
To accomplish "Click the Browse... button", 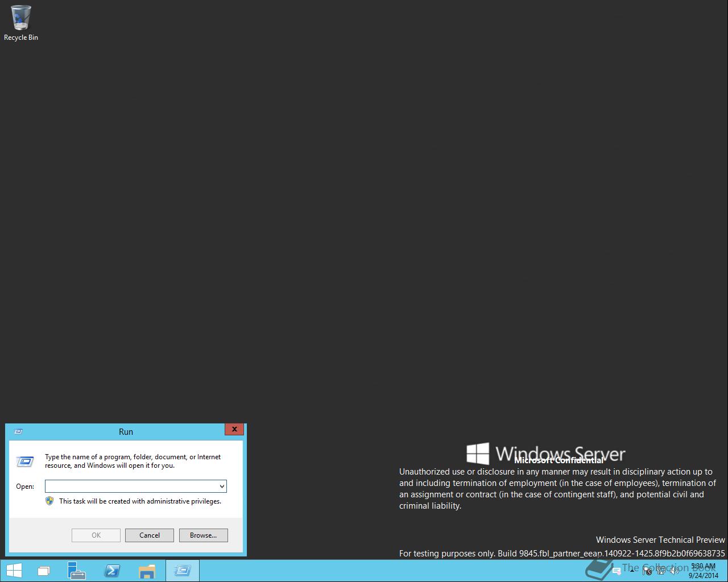I will pyautogui.click(x=204, y=535).
